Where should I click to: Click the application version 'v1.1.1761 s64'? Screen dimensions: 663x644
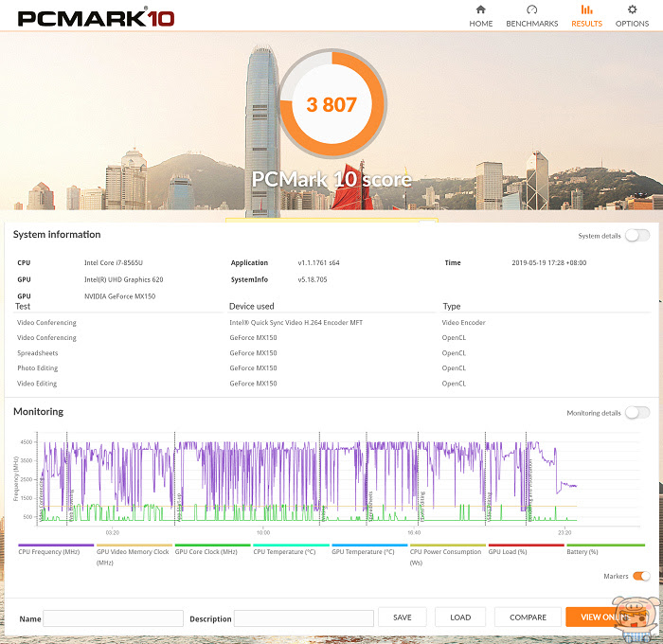(x=318, y=262)
